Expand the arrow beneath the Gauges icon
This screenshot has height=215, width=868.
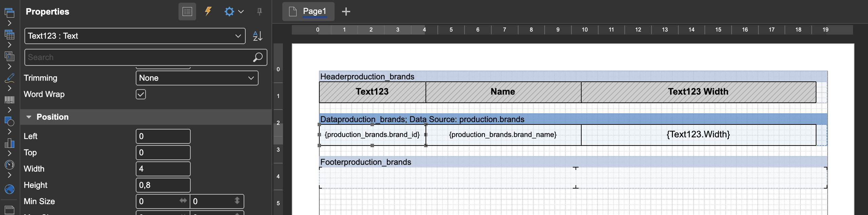(10, 175)
